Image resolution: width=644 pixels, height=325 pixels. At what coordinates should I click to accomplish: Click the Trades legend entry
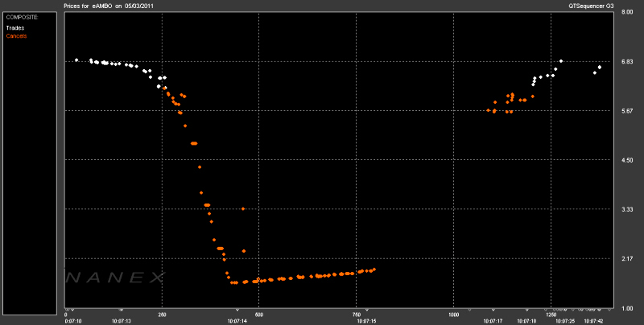coord(14,27)
